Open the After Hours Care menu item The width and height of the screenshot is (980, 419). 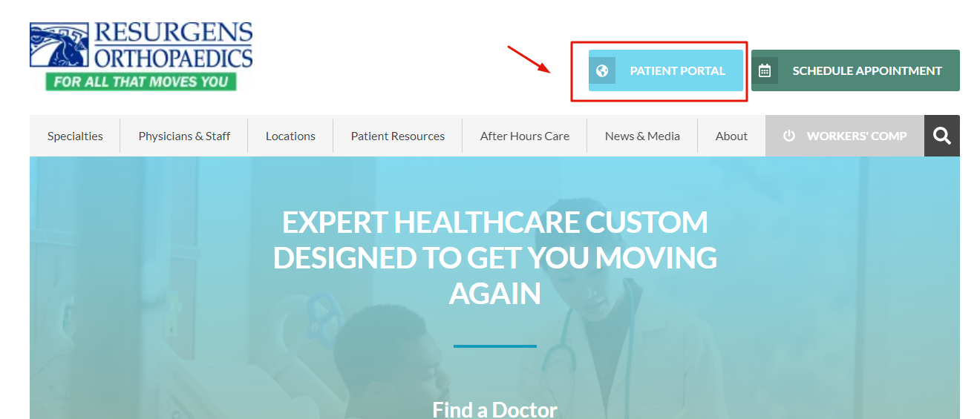pyautogui.click(x=525, y=136)
